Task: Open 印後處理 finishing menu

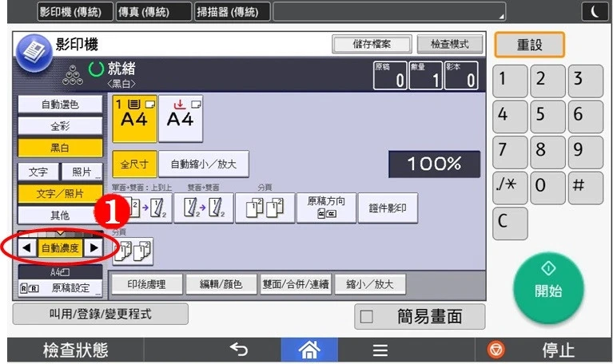Action: point(147,284)
